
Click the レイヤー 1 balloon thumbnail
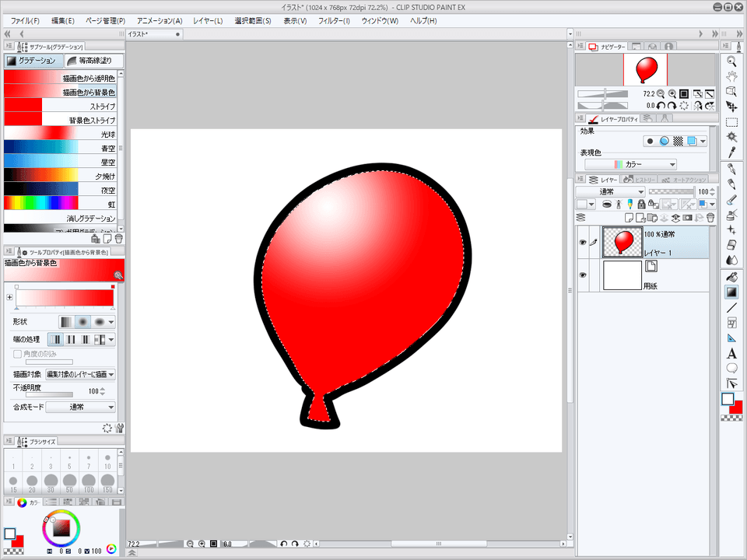(x=622, y=241)
